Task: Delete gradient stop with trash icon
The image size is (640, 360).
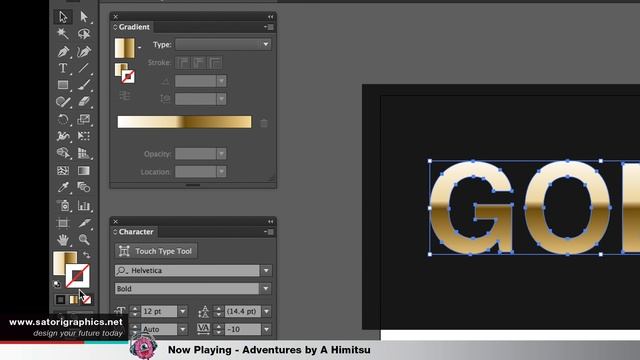Action: click(x=264, y=123)
